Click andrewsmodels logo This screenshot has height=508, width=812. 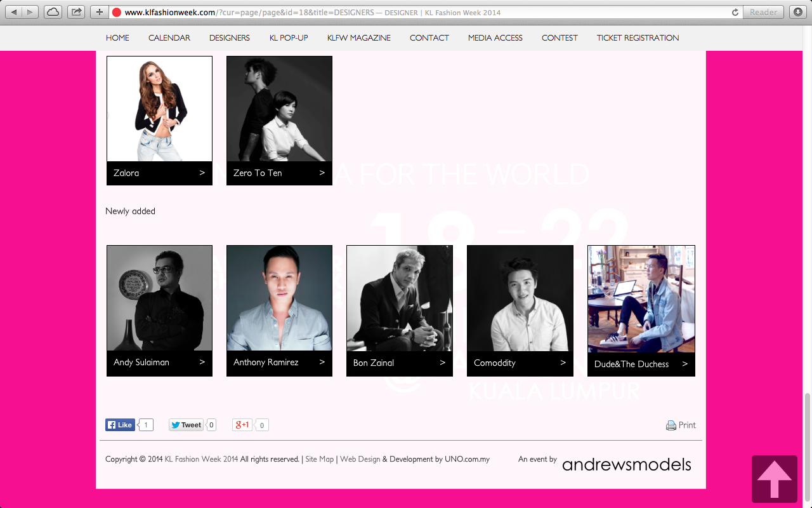pyautogui.click(x=627, y=464)
